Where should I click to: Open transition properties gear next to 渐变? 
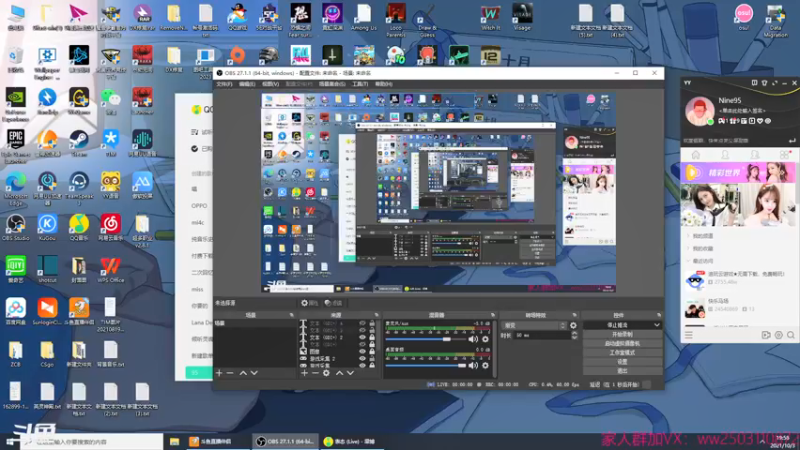click(573, 326)
